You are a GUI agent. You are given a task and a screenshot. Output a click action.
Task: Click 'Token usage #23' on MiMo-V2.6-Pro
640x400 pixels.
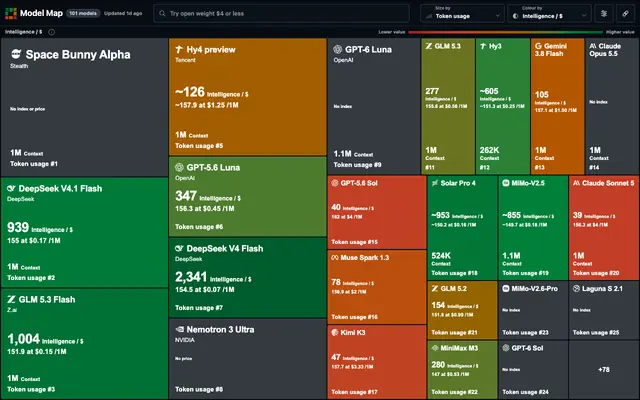525,332
